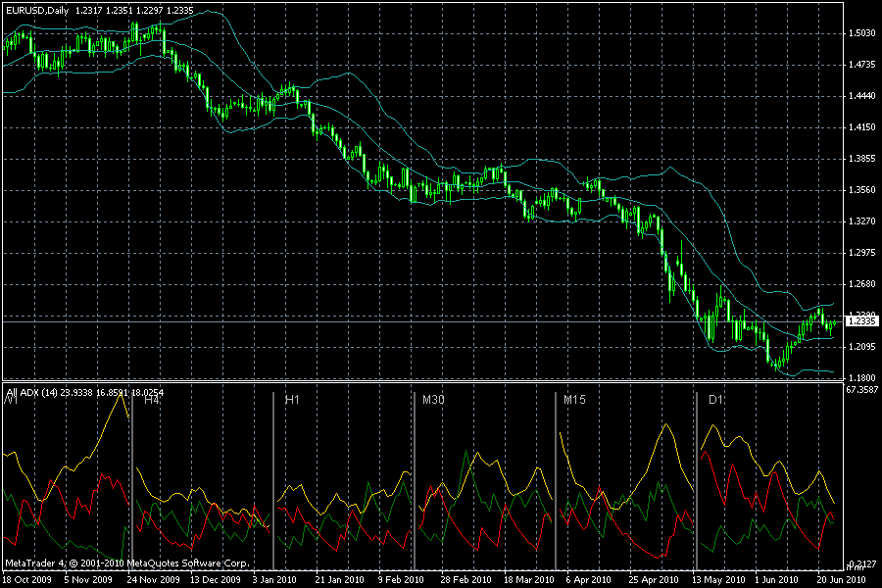This screenshot has height=588, width=882.
Task: Click the 1.3855 price axis label
Action: click(862, 159)
